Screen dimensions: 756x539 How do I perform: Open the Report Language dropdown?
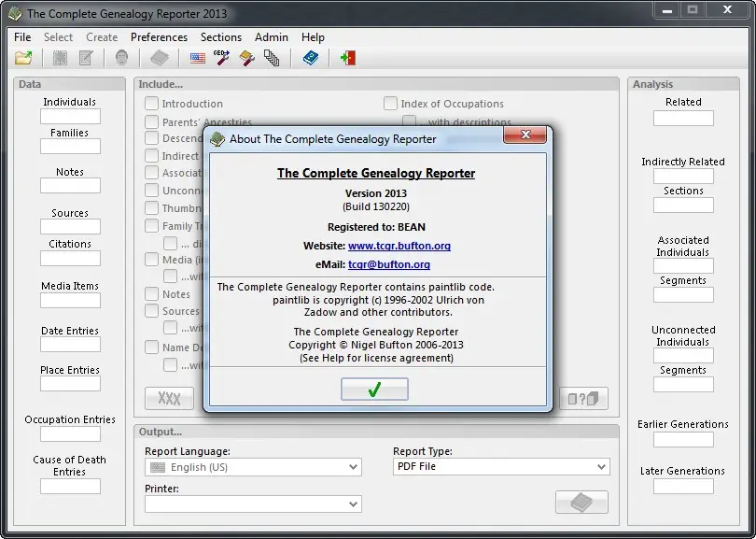click(x=253, y=467)
